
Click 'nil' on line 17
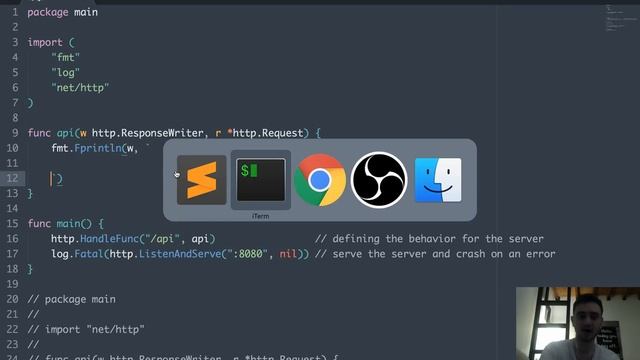[288, 254]
